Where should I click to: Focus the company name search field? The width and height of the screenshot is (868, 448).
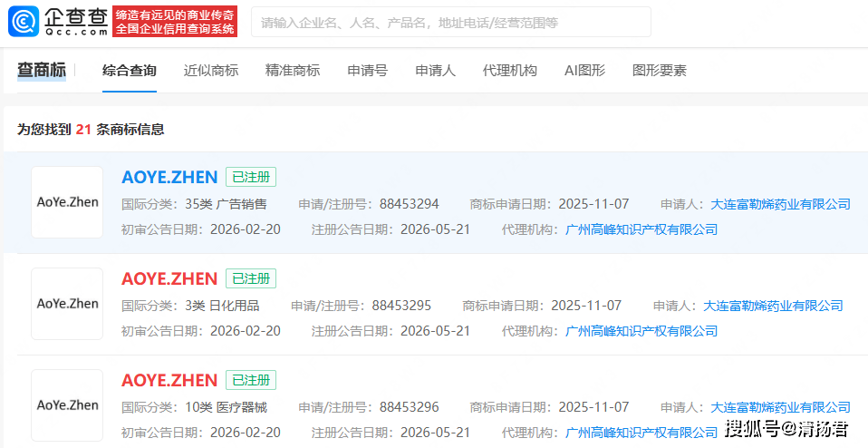[451, 22]
